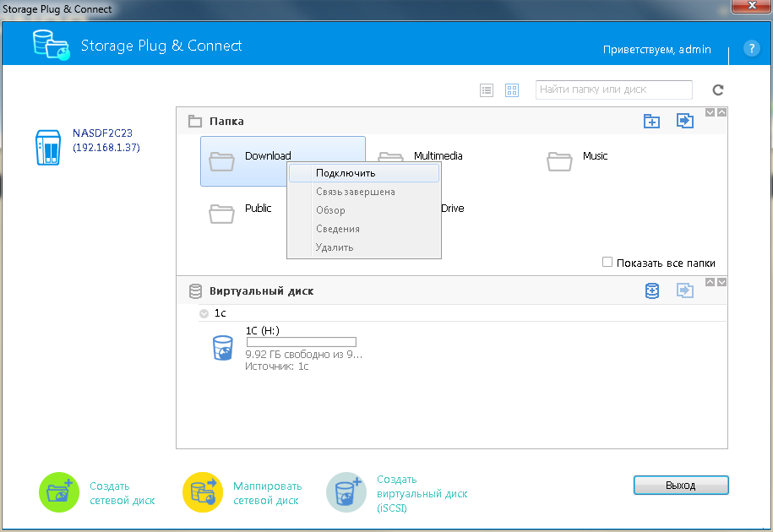
Task: Click Создать сетевой диск link text
Action: pos(122,493)
